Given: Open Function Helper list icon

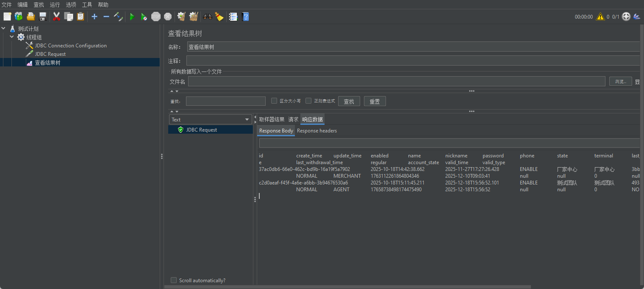Looking at the screenshot, I should point(233,17).
